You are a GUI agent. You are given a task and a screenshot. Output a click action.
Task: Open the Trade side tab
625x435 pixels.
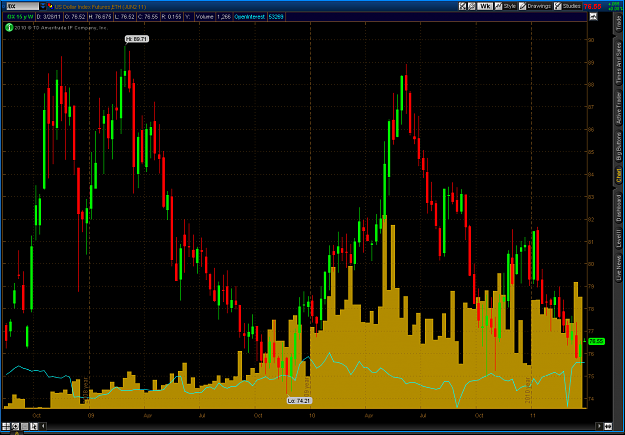619,24
